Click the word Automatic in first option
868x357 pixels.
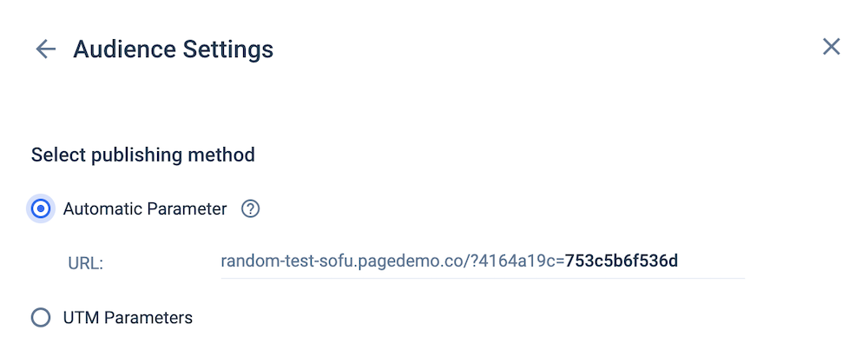pos(98,209)
